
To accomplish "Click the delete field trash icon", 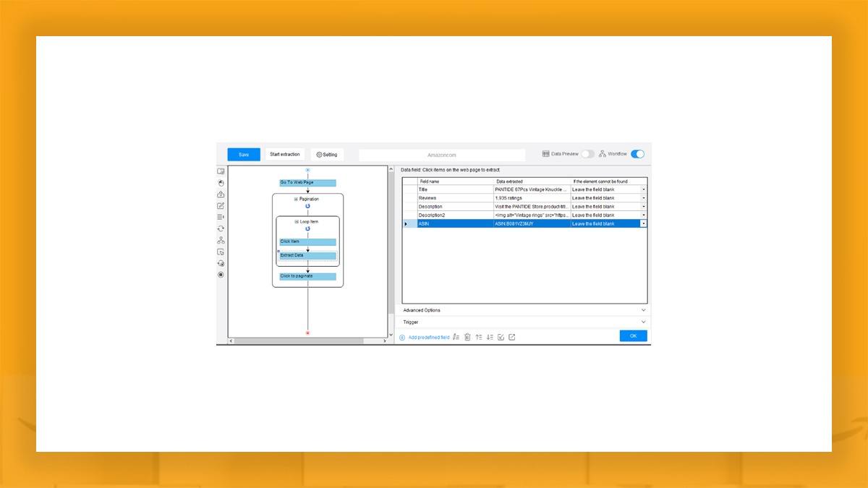I will tap(467, 337).
